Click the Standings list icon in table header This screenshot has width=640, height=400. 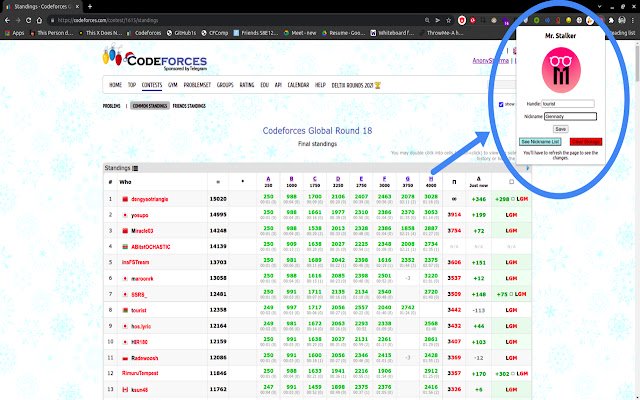[135, 168]
